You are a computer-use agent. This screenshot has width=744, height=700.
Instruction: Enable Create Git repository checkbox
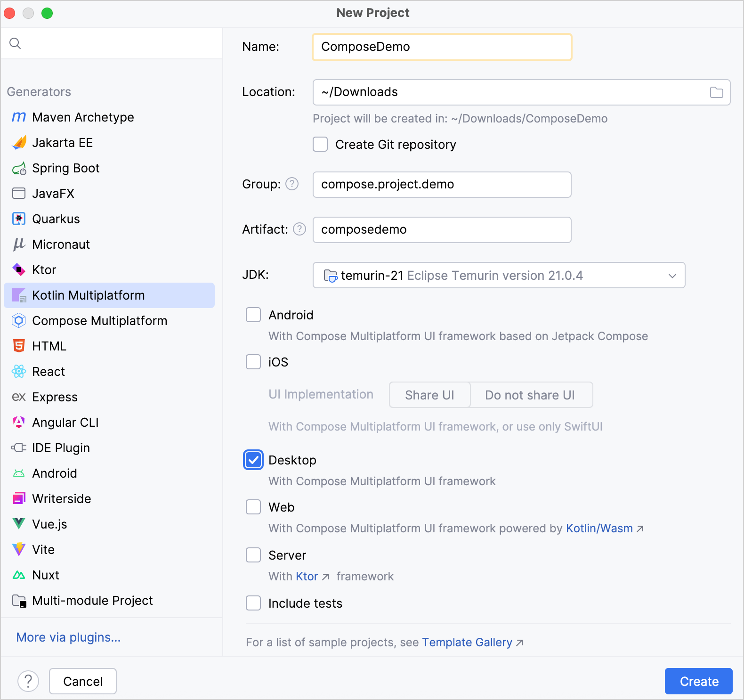tap(320, 144)
